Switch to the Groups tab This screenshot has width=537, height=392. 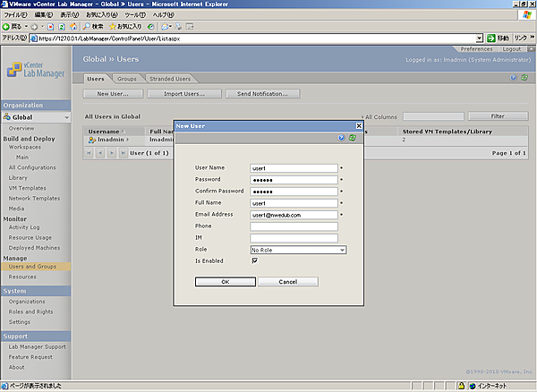tap(126, 79)
